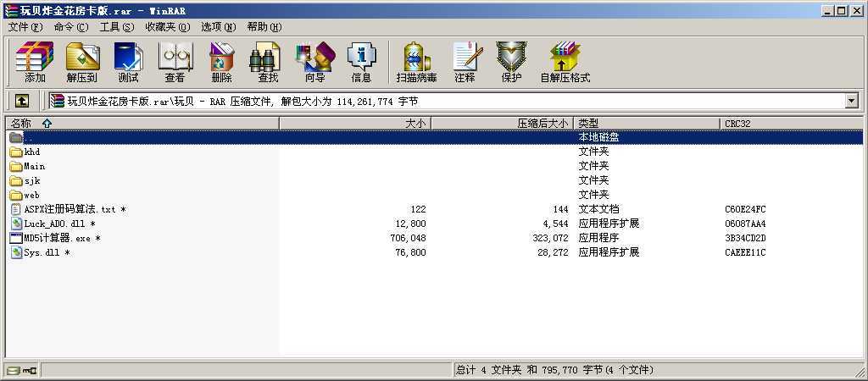Click the 添加 (Add) toolbar icon

point(34,62)
